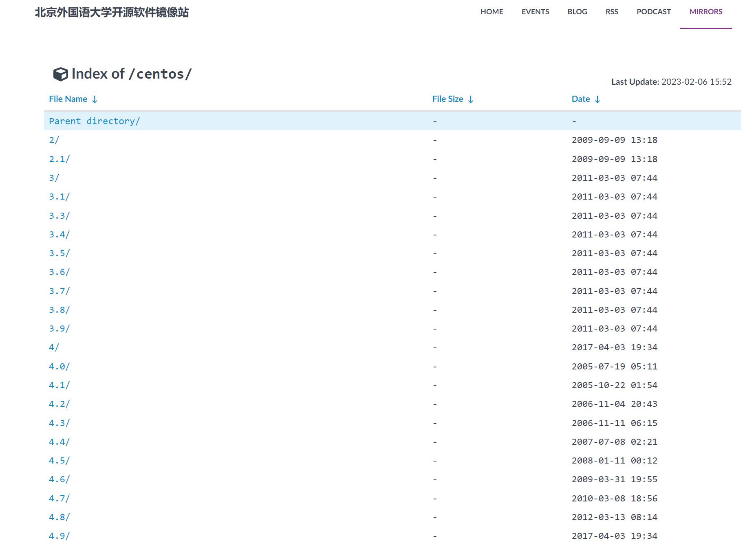756x545 pixels.
Task: Open the EVENTS nav item
Action: (535, 12)
